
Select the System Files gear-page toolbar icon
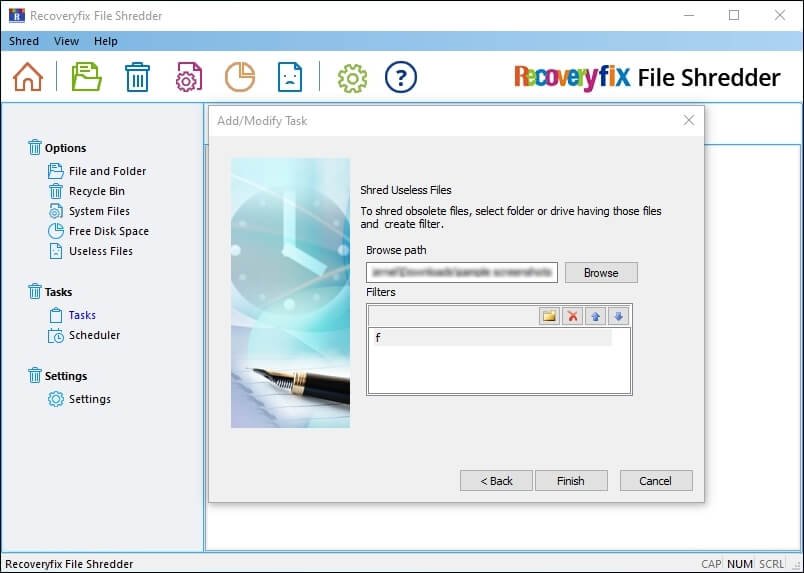(189, 77)
